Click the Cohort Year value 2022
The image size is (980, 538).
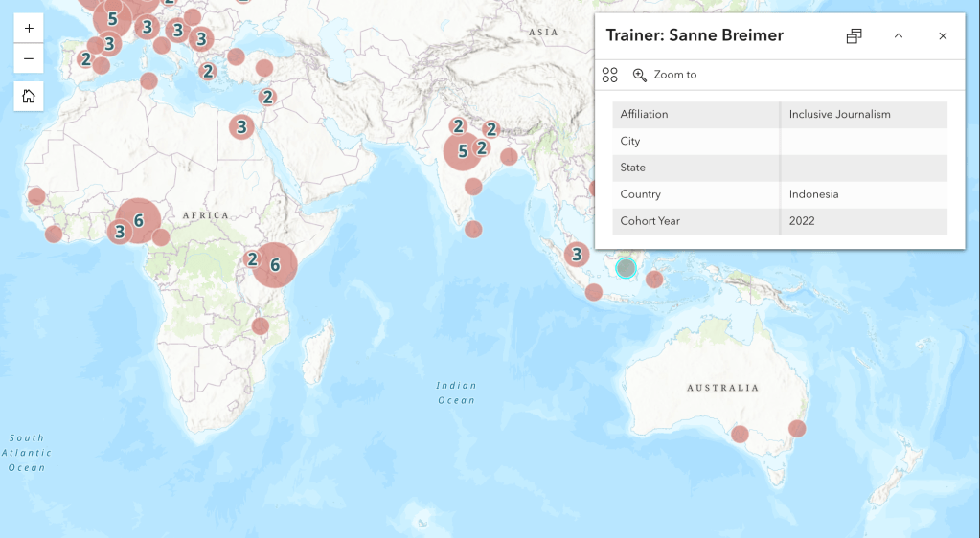(802, 221)
